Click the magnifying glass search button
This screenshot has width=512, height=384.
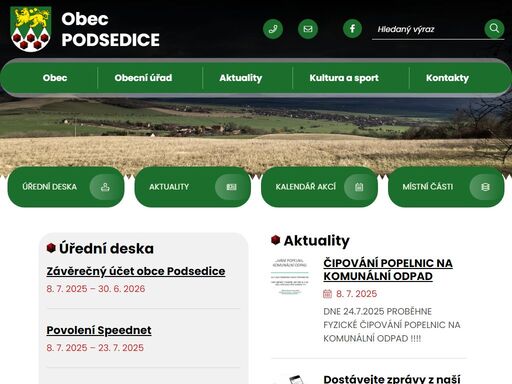coord(494,28)
